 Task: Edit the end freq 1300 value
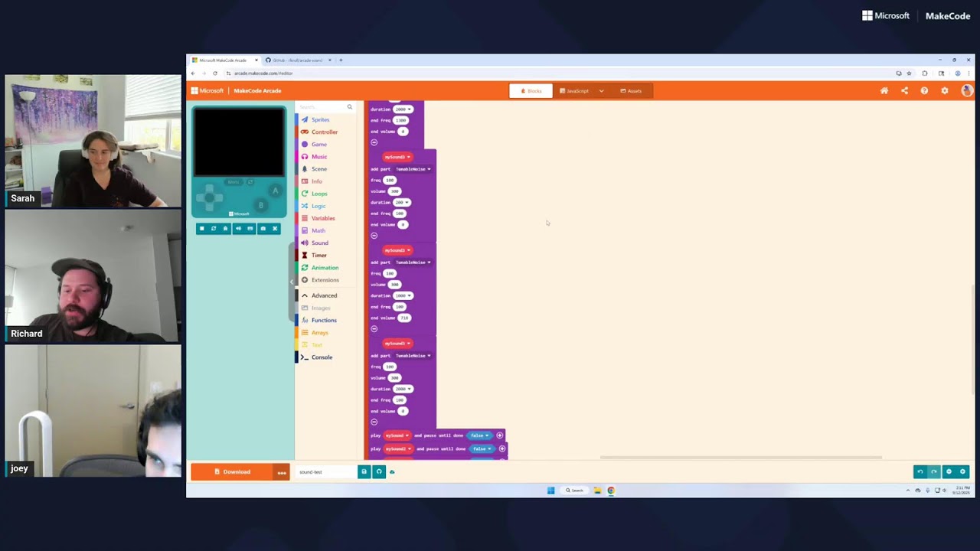tap(400, 120)
